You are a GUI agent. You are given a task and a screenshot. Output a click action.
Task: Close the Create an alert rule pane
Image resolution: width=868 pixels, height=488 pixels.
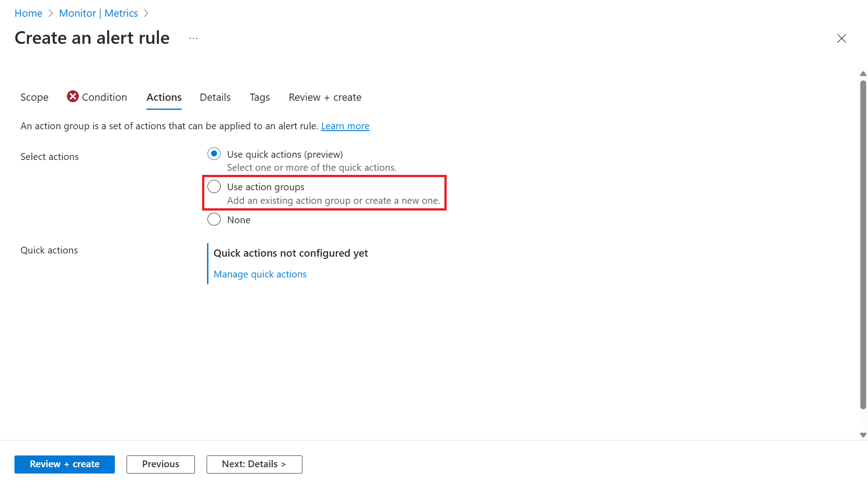click(x=841, y=38)
